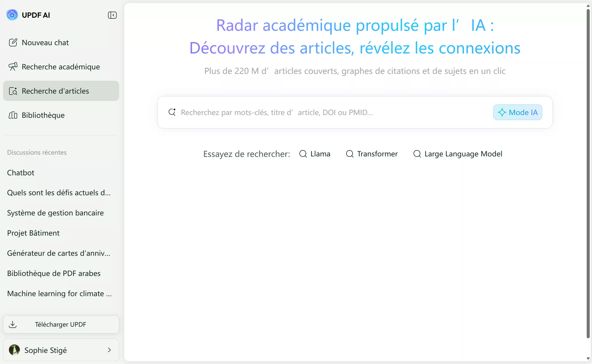Viewport: 592px width, 364px height.
Task: Collapse the sidebar with the chevron button
Action: click(113, 15)
